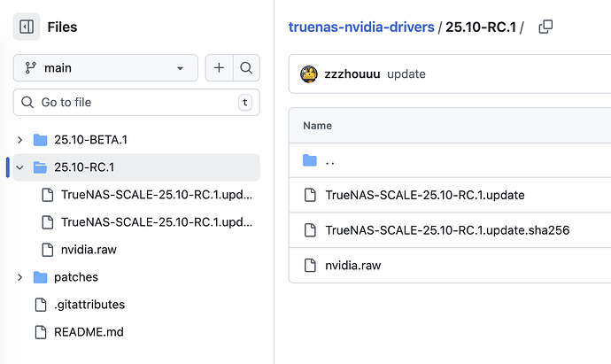Screen dimensions: 611x364
Task: Click the patches folder icon in tree
Action: click(40, 277)
